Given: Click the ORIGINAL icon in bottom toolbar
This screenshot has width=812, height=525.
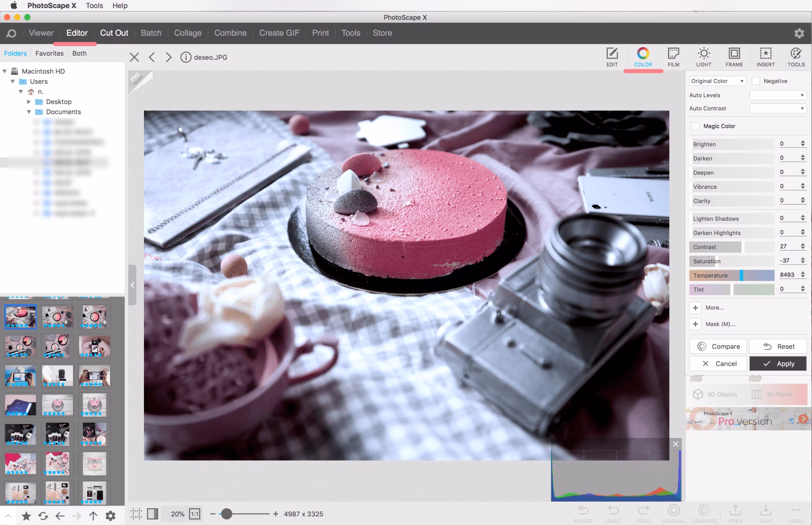Looking at the screenshot, I should click(674, 513).
